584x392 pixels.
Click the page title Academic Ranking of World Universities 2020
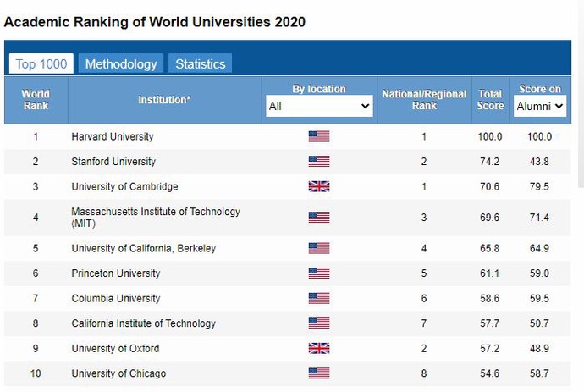(155, 22)
